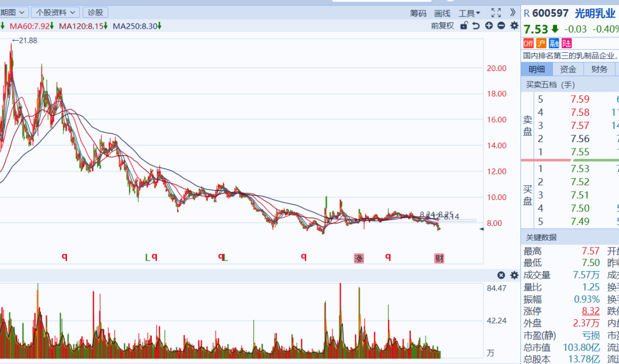Click the 融 margin trading badge
619x364 pixels.
[x=554, y=43]
